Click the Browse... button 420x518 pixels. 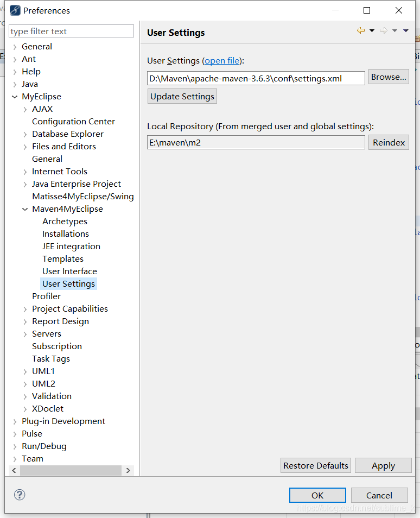pyautogui.click(x=389, y=77)
